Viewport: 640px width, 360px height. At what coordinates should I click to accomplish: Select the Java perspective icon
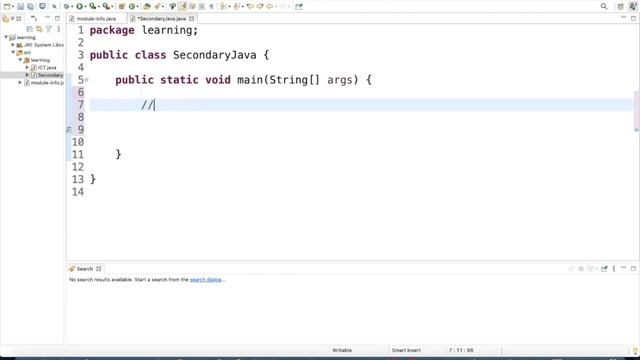[x=633, y=7]
